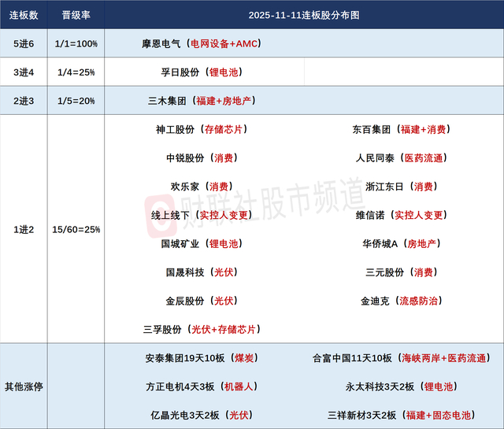This screenshot has height=429, width=504.
Task: Click 孚日股份 lithium battery entry
Action: [202, 72]
